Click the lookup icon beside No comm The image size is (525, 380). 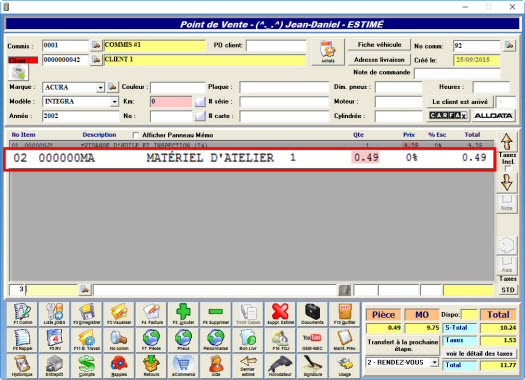509,45
